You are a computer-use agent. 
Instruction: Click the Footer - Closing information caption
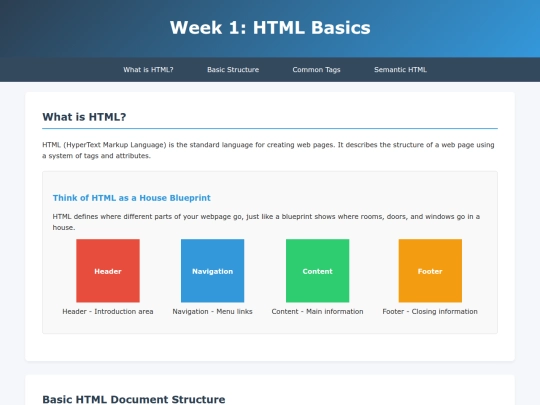click(x=430, y=311)
